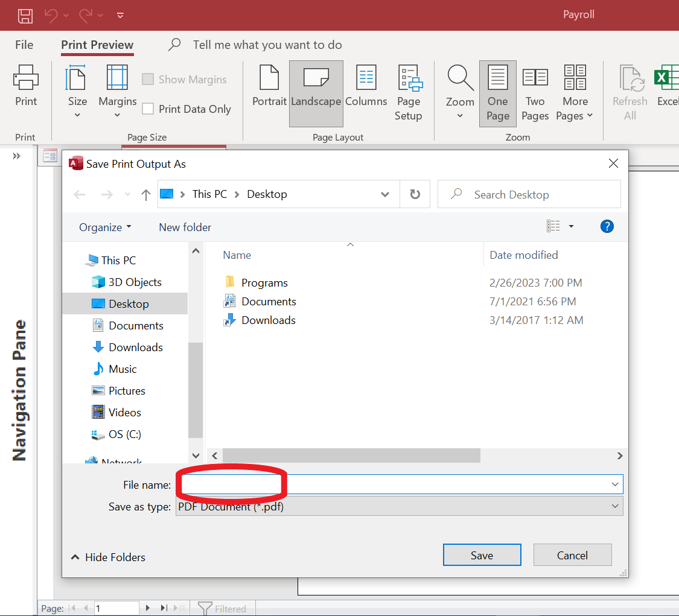Enable the Print Data Only checkbox
The height and width of the screenshot is (616, 679).
pos(148,109)
